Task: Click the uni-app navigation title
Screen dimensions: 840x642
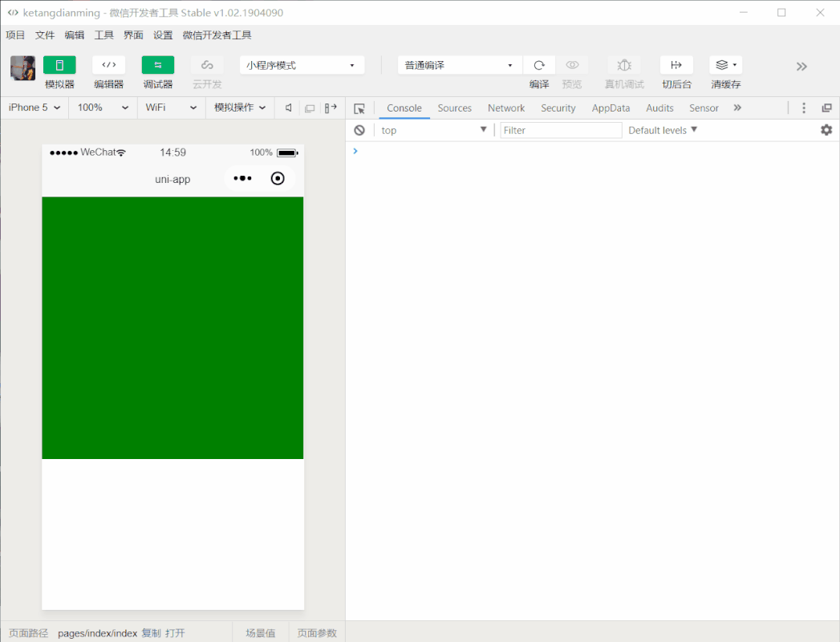Action: click(172, 179)
